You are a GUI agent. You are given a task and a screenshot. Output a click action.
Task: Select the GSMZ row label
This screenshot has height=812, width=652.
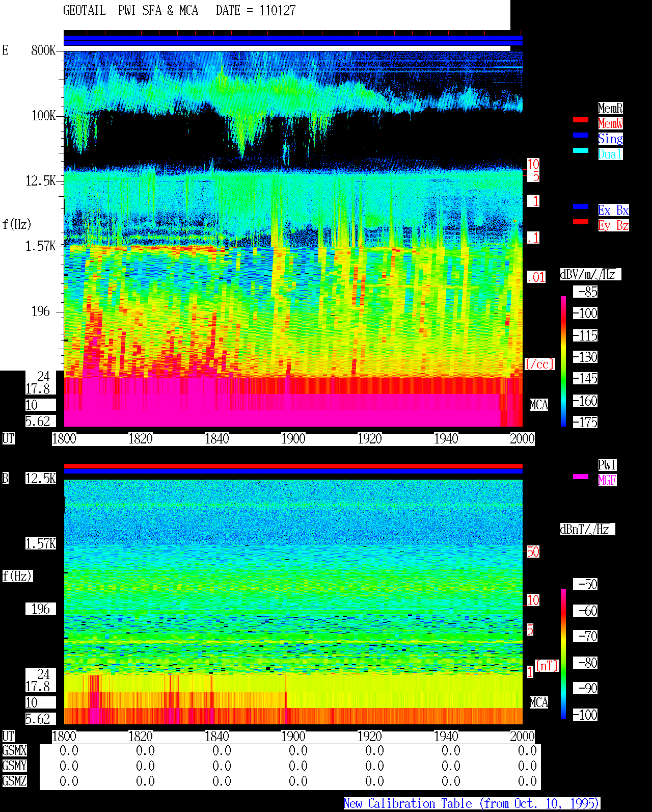[x=15, y=781]
